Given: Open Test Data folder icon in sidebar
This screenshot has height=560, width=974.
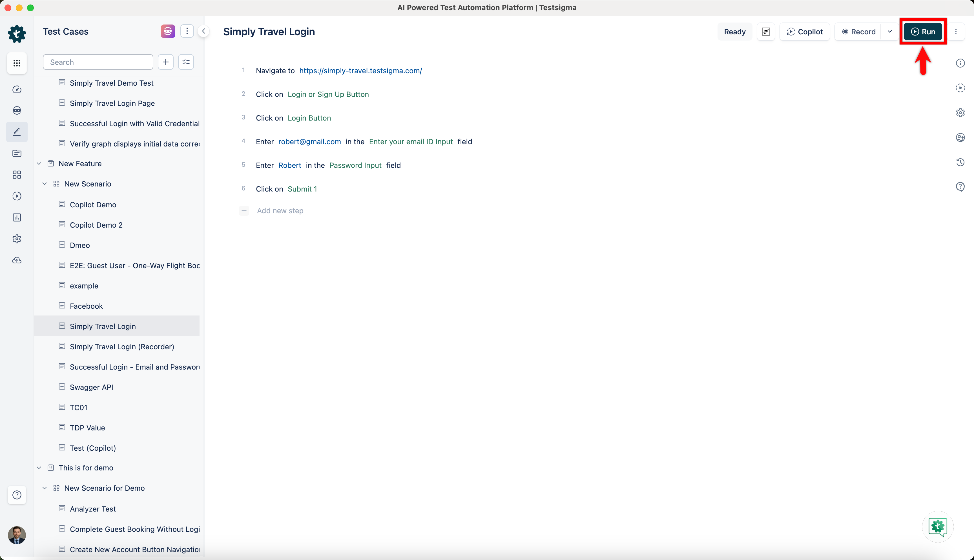Looking at the screenshot, I should coord(17,153).
